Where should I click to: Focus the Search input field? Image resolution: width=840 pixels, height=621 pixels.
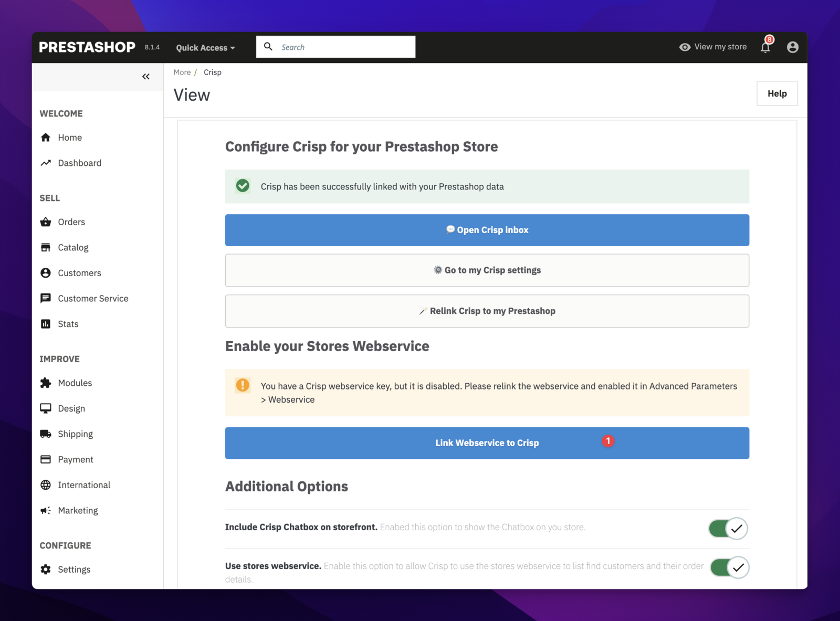[335, 47]
